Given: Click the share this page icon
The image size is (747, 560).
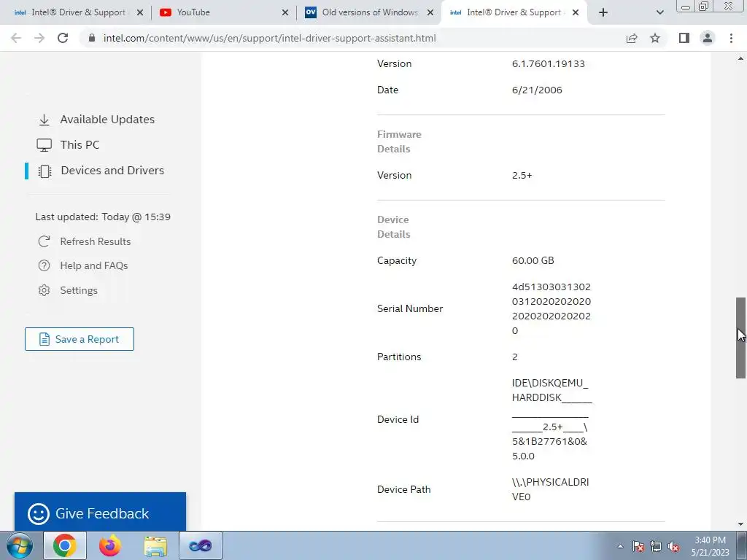Looking at the screenshot, I should pyautogui.click(x=632, y=38).
